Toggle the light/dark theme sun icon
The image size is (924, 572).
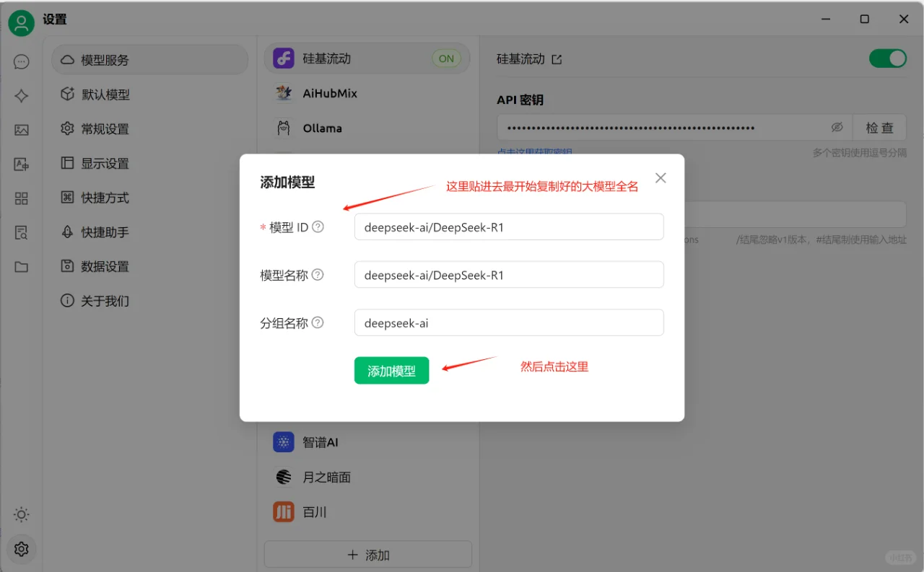point(21,514)
